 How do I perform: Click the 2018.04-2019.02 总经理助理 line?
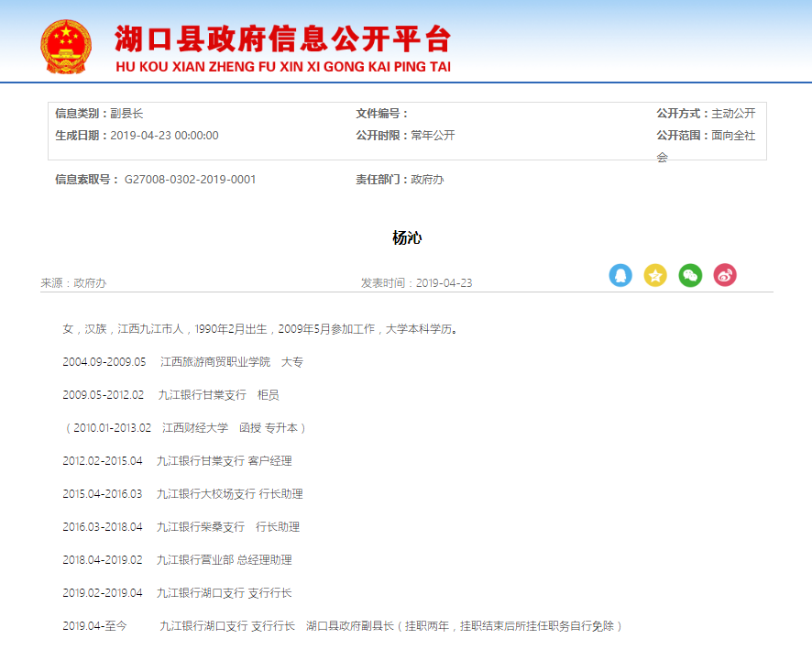[177, 560]
